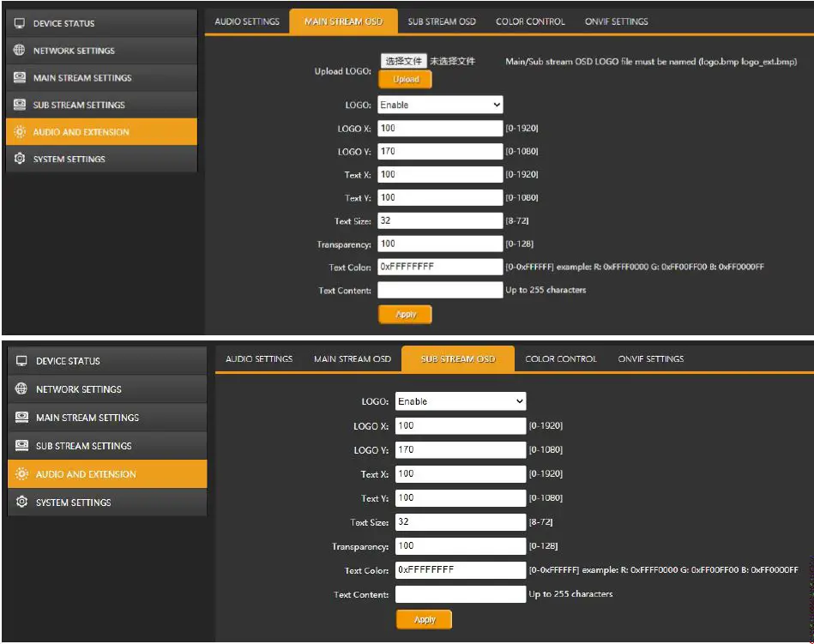Screen dimensions: 814x644
Task: Click the Transparency value field on Sub Stream OSD
Action: pos(459,545)
